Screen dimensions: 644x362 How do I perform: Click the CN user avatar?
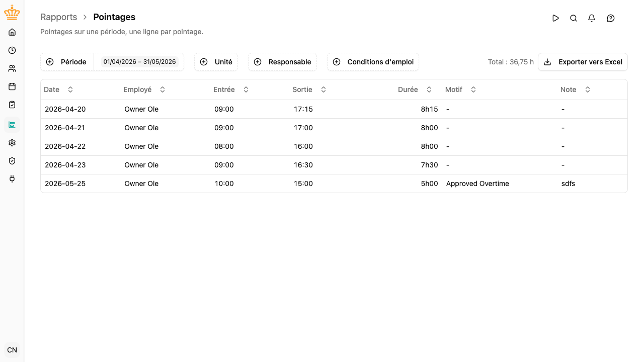click(12, 350)
